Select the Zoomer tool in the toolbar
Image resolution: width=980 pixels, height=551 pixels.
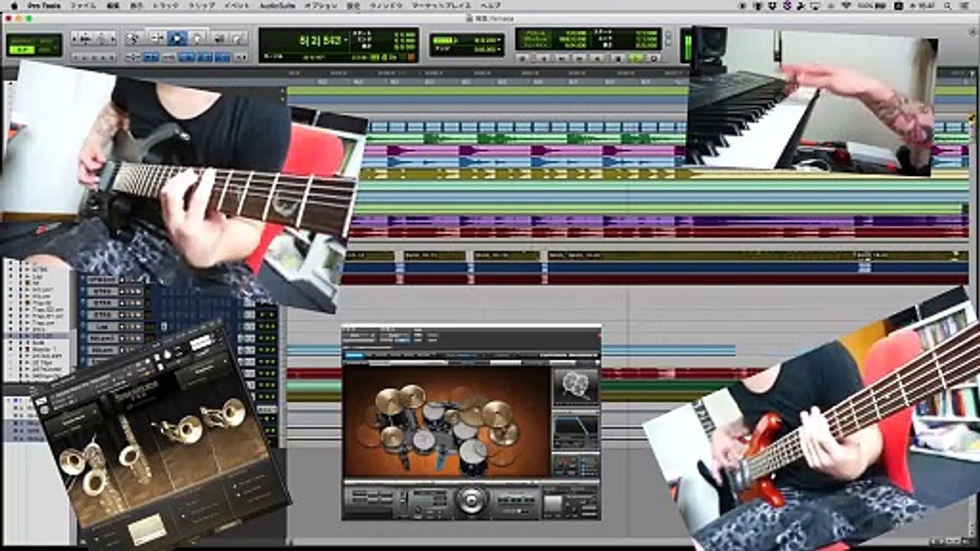coord(135,37)
